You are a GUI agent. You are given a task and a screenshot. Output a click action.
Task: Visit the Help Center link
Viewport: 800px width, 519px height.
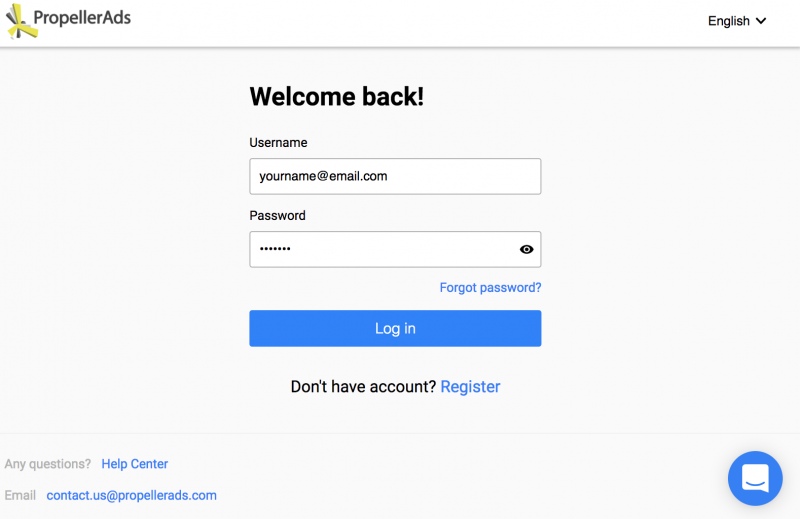coord(134,464)
